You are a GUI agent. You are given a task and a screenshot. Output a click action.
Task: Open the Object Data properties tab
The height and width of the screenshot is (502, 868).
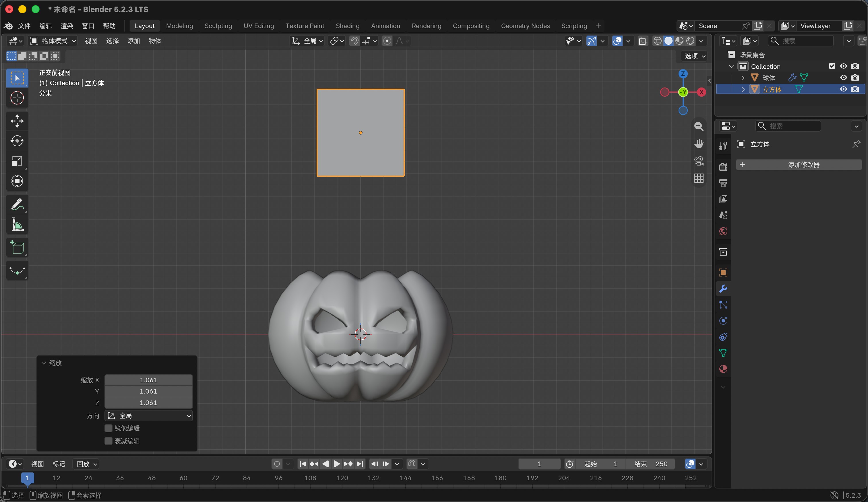tap(723, 353)
